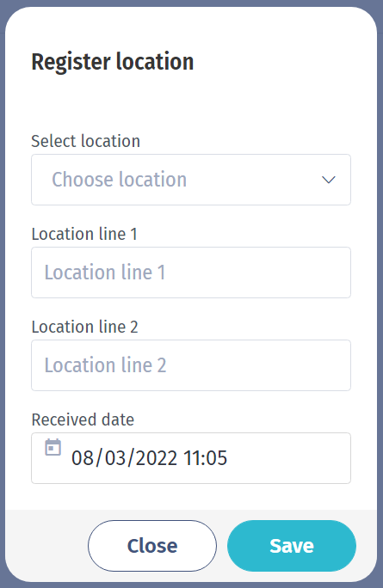
Task: Click the Select location label
Action: click(x=85, y=141)
